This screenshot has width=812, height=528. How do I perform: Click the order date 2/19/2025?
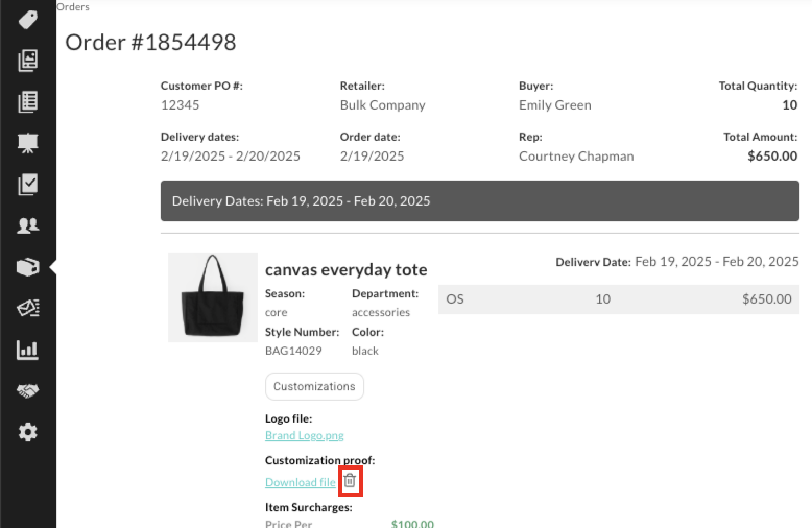(372, 156)
